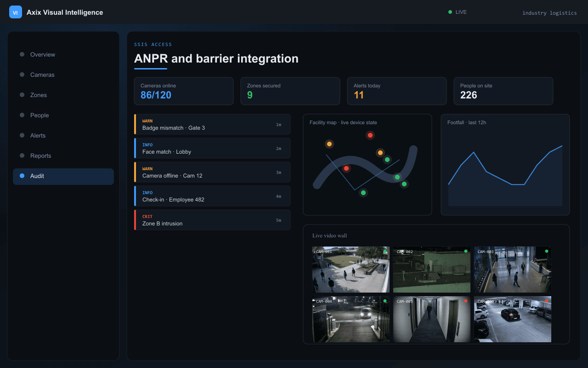Click the blue VI logo icon
Image resolution: width=588 pixels, height=368 pixels.
16,12
